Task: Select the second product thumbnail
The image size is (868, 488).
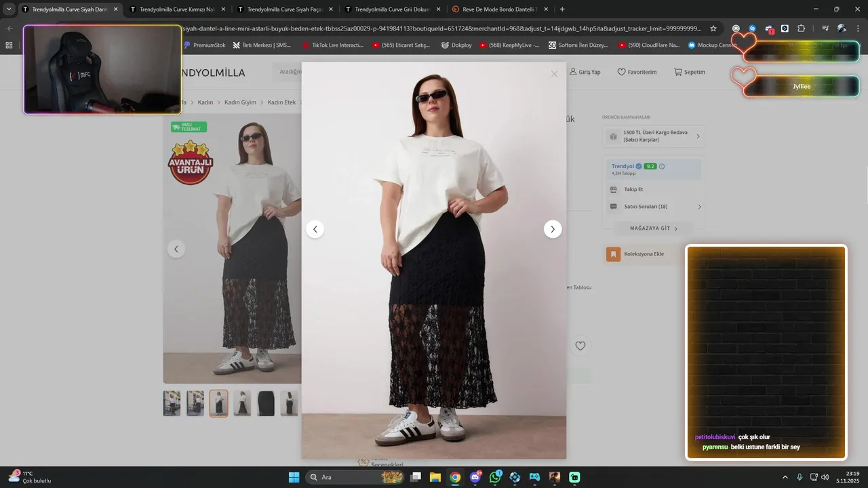Action: point(195,403)
